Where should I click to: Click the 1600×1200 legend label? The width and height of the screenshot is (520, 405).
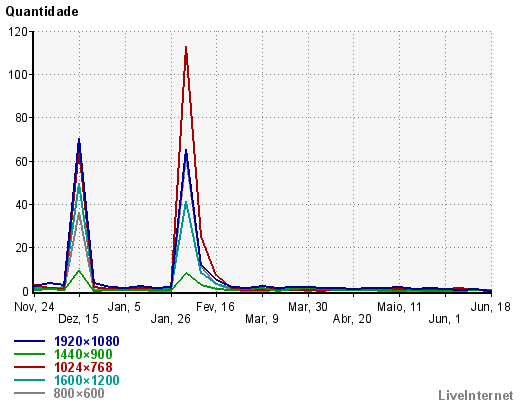[x=87, y=380]
